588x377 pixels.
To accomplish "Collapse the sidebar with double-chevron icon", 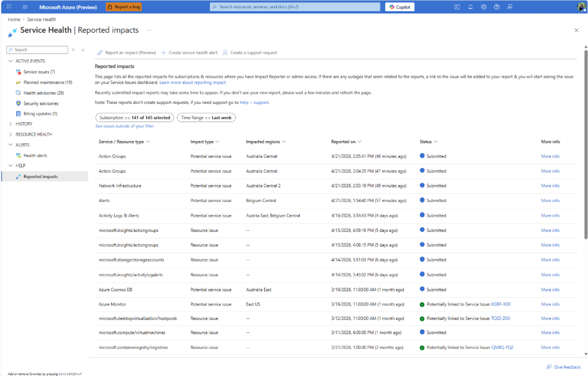I will click(83, 50).
